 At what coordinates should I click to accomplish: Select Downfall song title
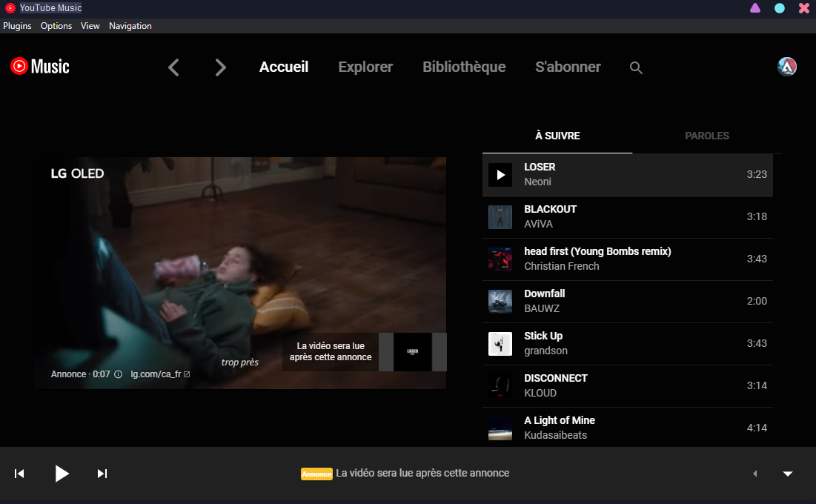[544, 294]
